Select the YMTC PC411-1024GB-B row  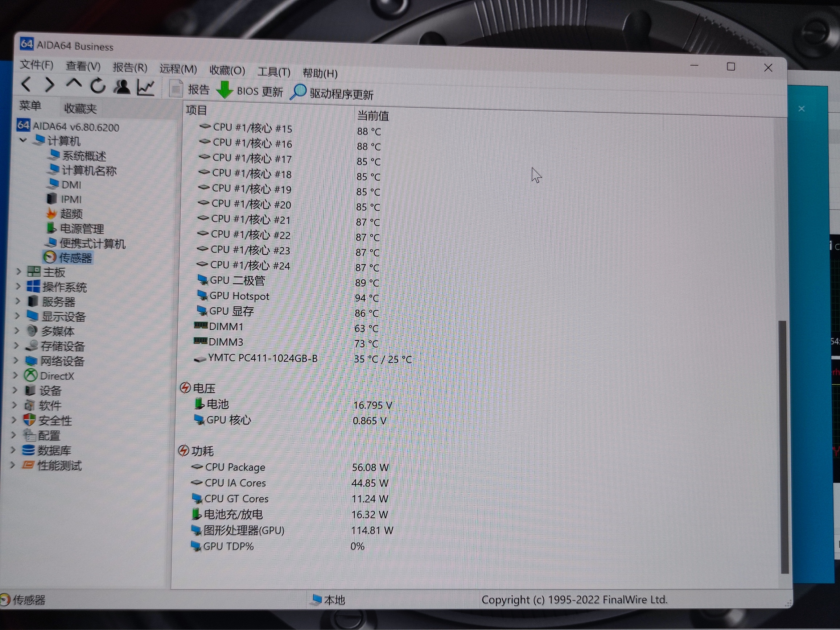pyautogui.click(x=302, y=358)
